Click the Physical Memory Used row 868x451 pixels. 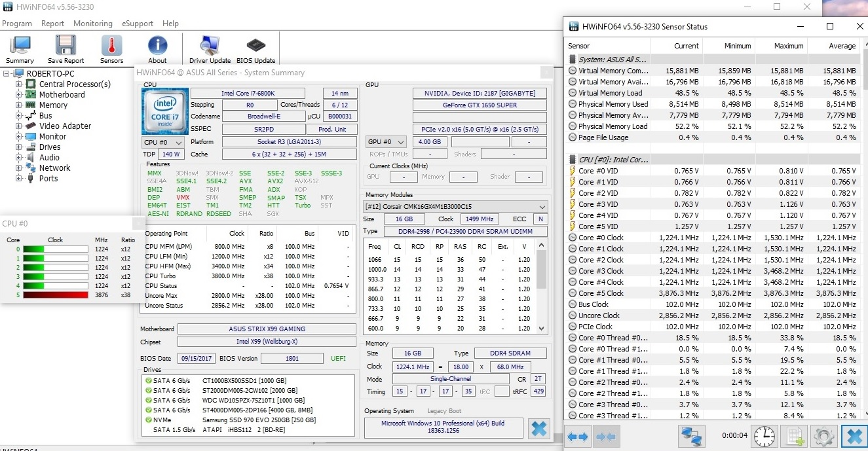[x=713, y=104]
